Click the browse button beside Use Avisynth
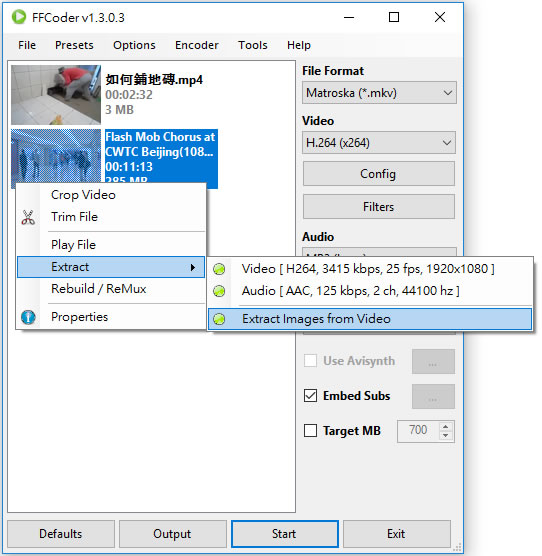The width and height of the screenshot is (542, 556). pos(433,361)
